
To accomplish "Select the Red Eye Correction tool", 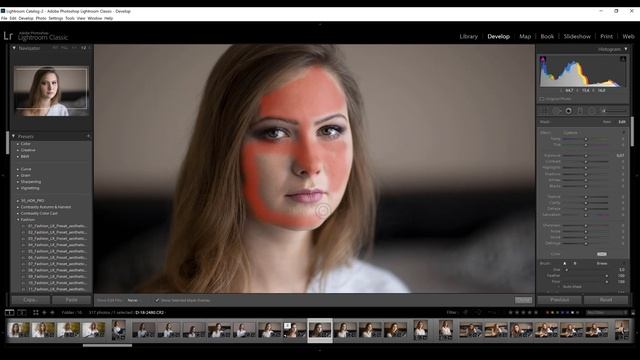I will coord(569,111).
